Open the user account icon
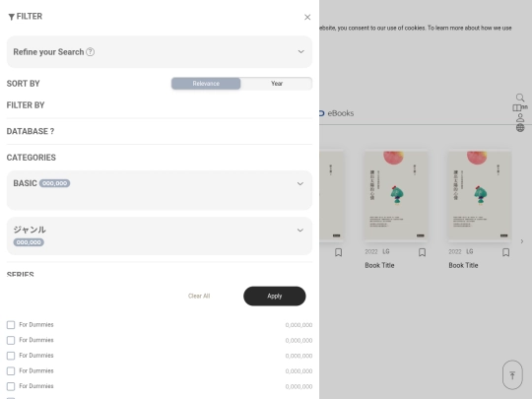532x399 pixels. click(x=520, y=118)
